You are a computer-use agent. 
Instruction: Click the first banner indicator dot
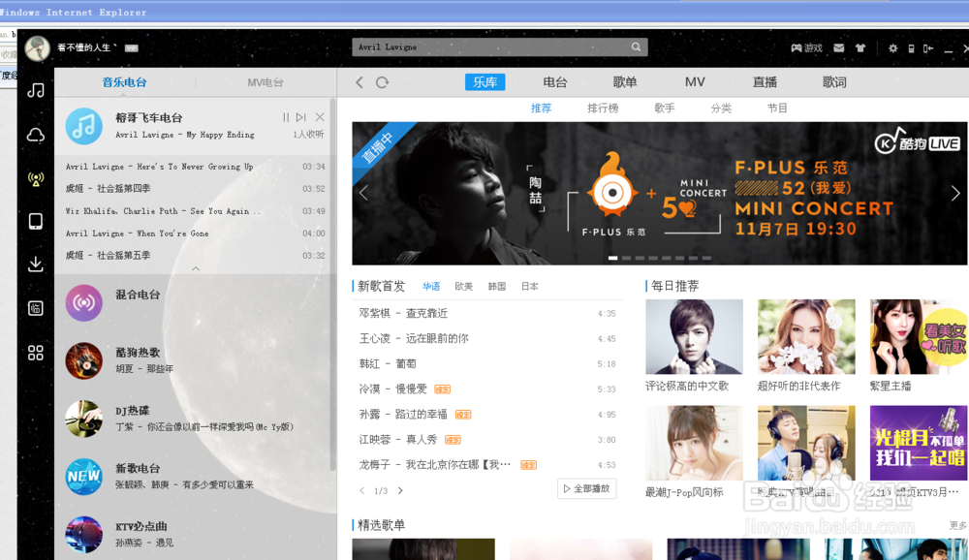click(x=613, y=258)
